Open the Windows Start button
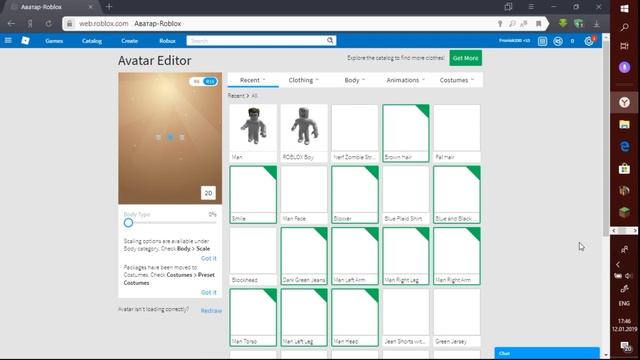Viewport: 640px width, 360px height. coord(624,9)
